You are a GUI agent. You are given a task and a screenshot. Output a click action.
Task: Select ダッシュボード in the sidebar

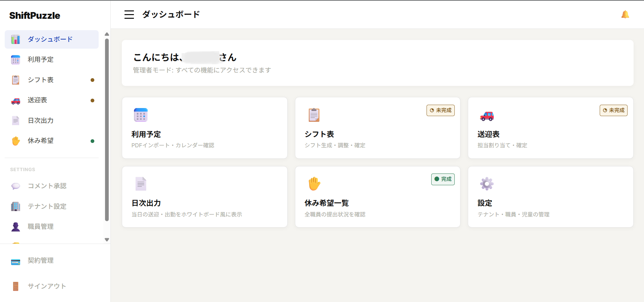click(52, 39)
